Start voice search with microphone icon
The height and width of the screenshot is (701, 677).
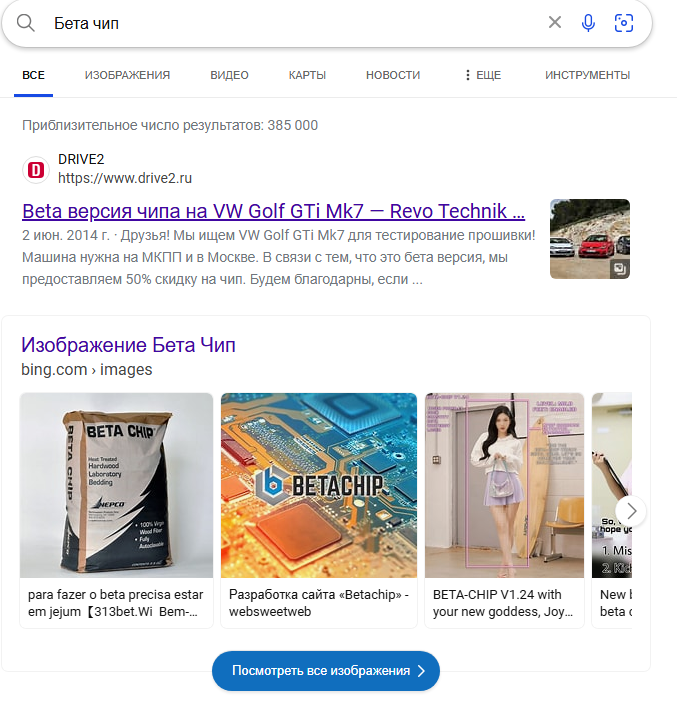(588, 23)
